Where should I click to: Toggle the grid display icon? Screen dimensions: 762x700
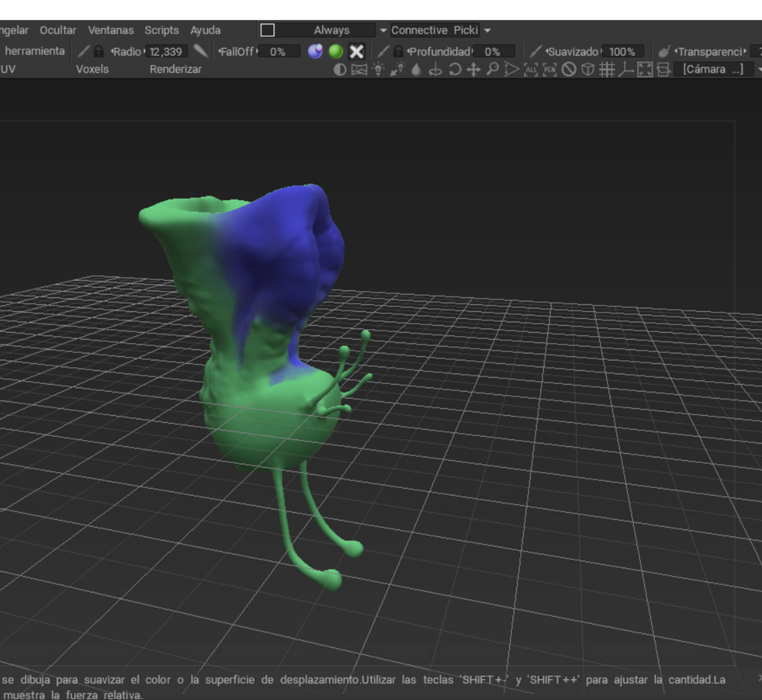[606, 69]
